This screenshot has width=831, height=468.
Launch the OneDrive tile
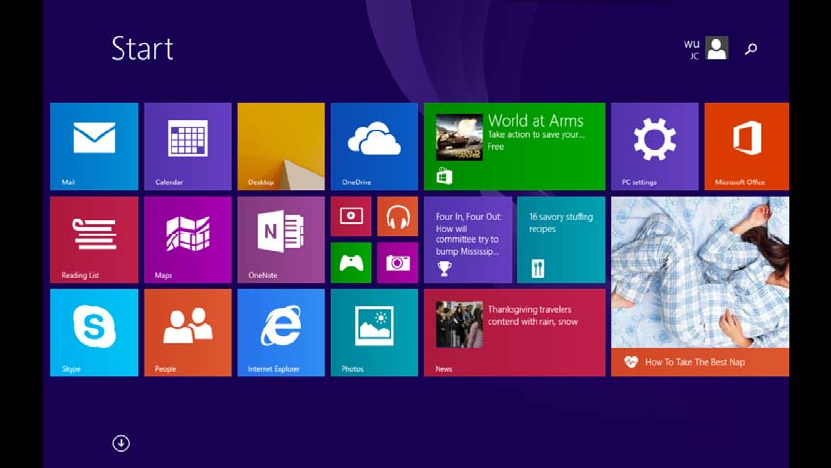[374, 146]
